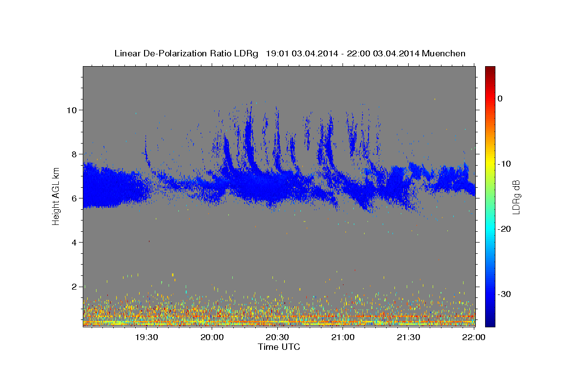Screen dimensions: 588x392
Task: Click the end time "22:00 03.04.2014" in title
Action: pos(383,53)
